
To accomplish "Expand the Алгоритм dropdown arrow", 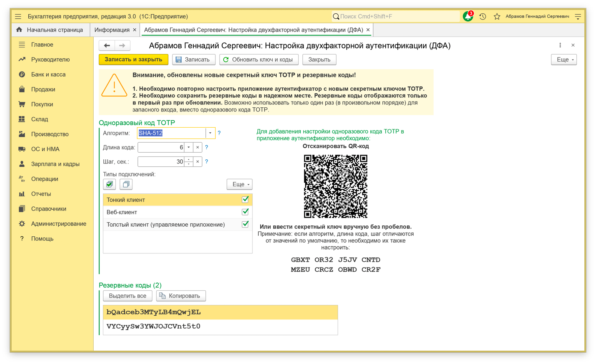I will click(x=210, y=133).
